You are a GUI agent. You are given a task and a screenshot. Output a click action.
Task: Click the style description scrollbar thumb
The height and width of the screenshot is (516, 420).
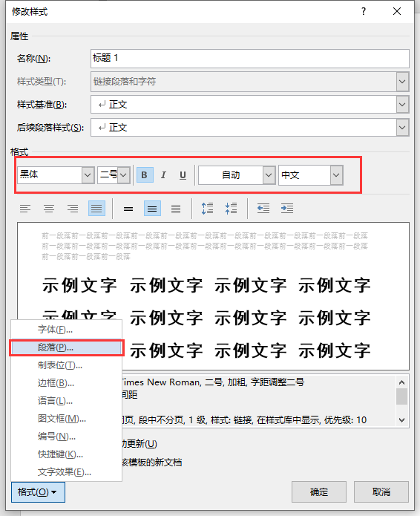(x=401, y=396)
